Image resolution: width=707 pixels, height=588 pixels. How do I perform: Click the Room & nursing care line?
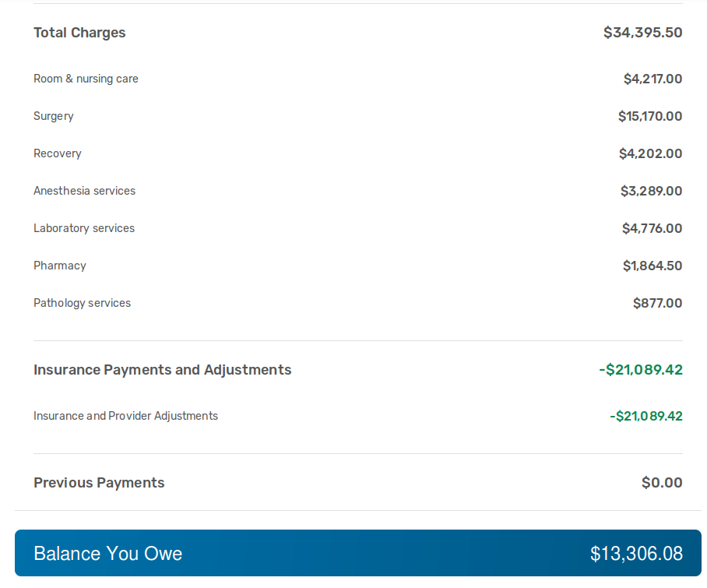pos(86,79)
